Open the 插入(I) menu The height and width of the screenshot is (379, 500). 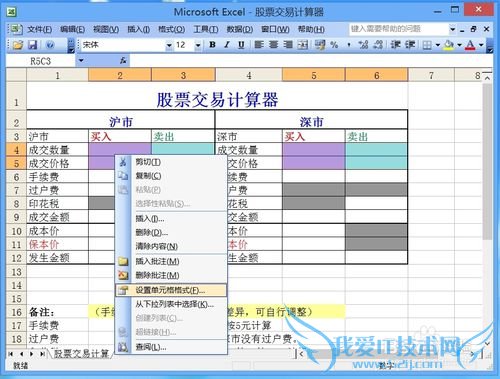point(138,29)
